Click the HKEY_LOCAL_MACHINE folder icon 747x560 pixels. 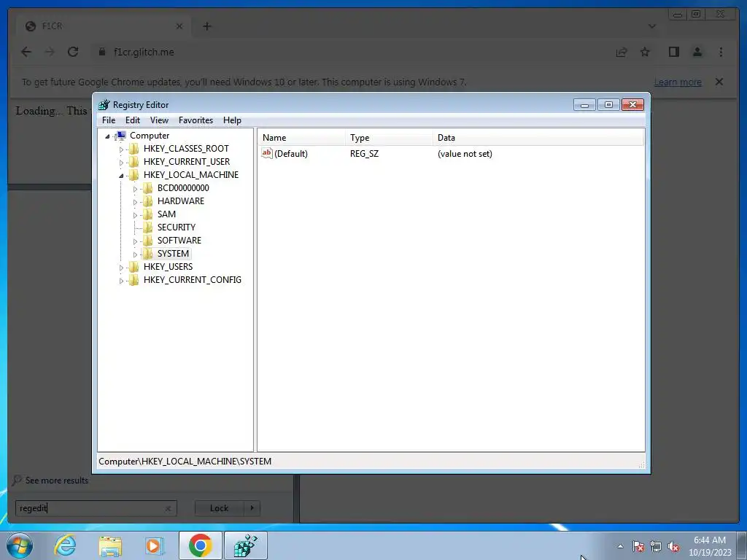(134, 175)
